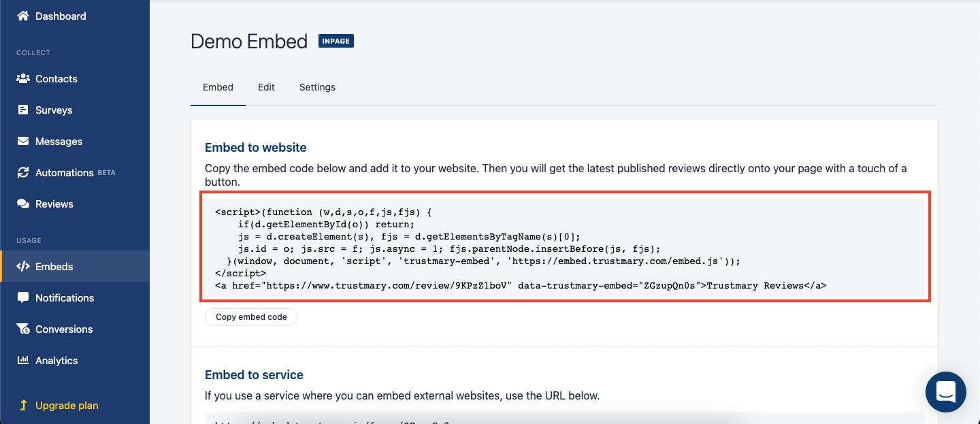Click the Notifications bubble icon
The width and height of the screenshot is (980, 424).
(23, 297)
